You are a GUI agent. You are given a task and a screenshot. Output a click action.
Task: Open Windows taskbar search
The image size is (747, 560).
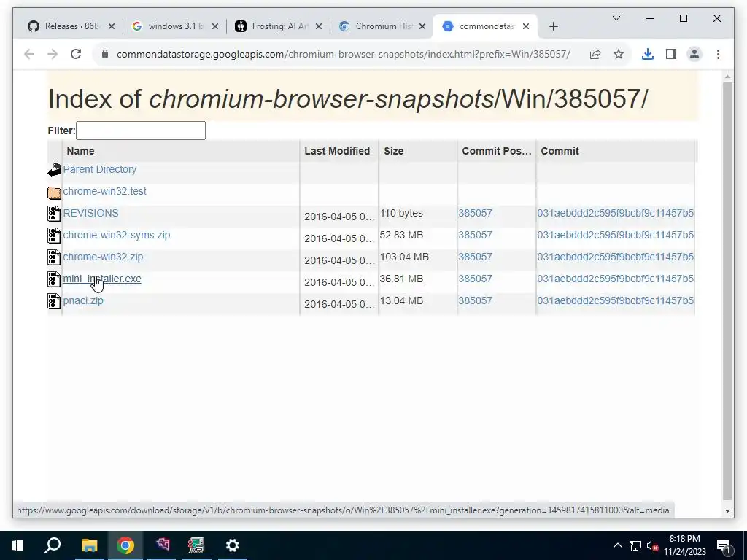point(53,545)
